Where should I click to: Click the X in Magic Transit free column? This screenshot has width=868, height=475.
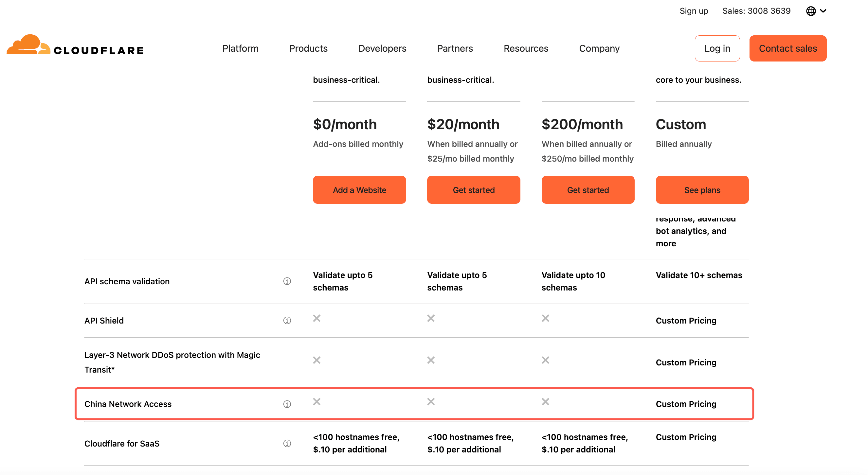tap(317, 360)
